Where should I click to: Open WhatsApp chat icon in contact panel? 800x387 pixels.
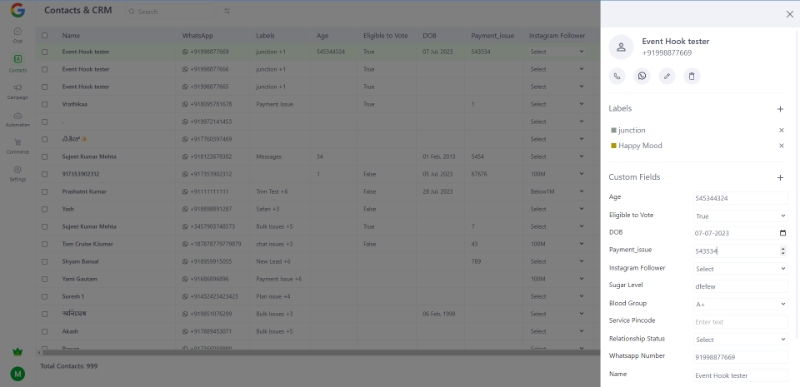(x=642, y=76)
